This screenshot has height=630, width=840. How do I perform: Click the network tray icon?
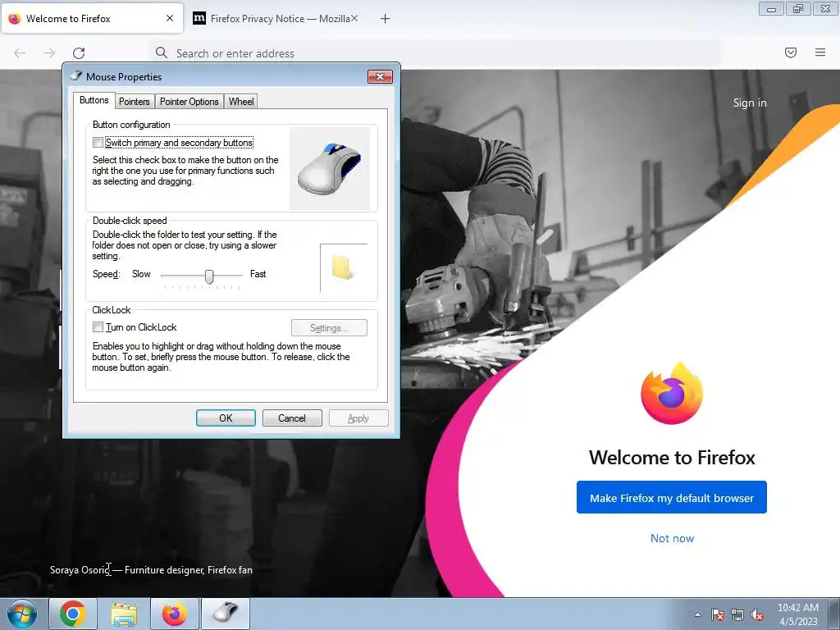[x=737, y=614]
